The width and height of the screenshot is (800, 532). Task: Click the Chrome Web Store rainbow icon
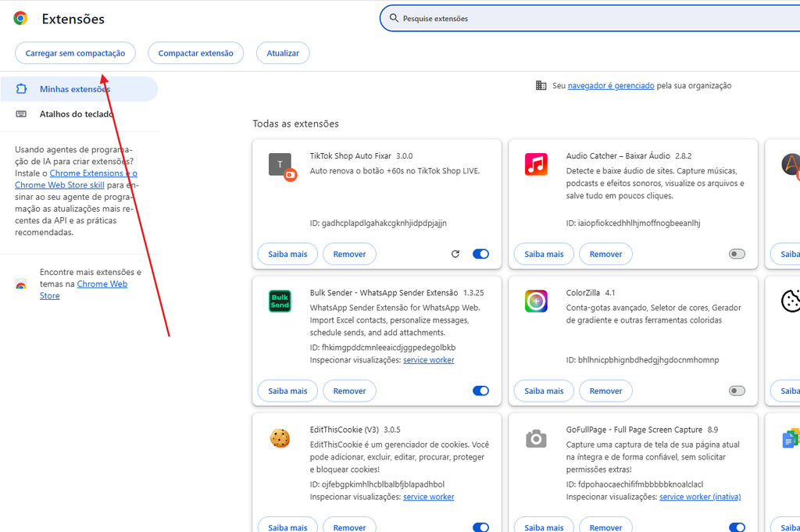coord(21,284)
